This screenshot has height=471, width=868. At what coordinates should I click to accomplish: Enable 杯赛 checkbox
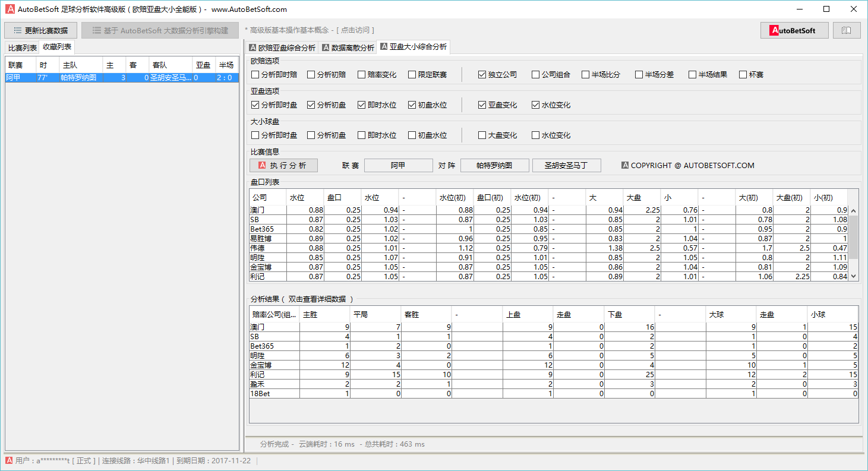coord(752,75)
